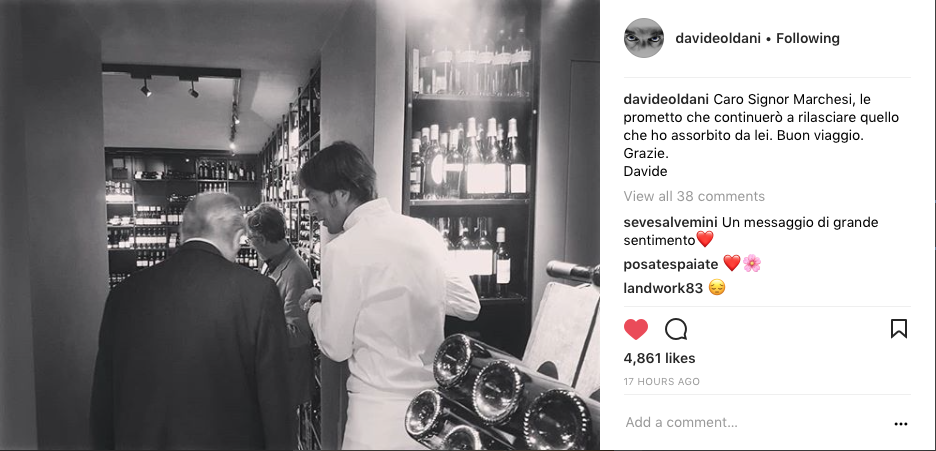Click the black and white wine shop photo
Screen dimensions: 936x451
coord(300,226)
